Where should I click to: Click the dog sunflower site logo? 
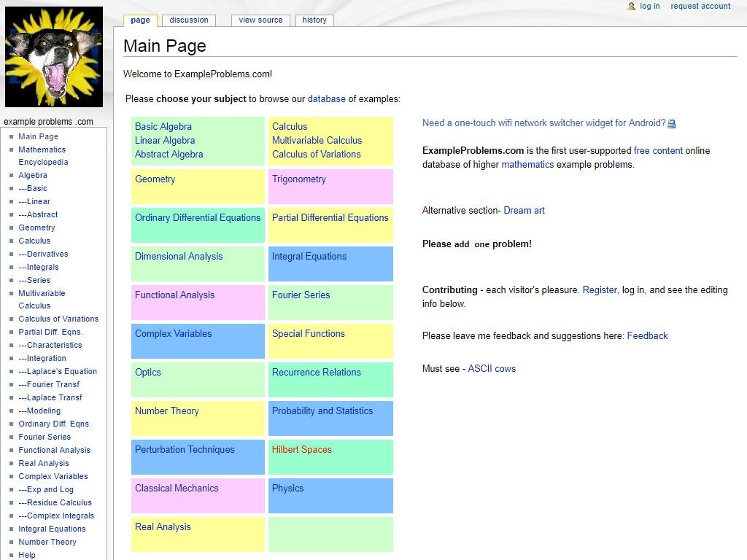pyautogui.click(x=54, y=57)
